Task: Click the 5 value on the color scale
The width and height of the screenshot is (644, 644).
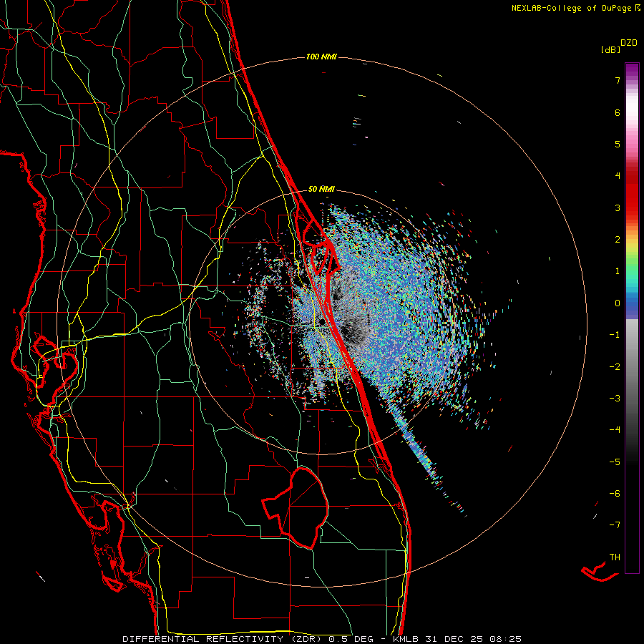Action: 618,144
